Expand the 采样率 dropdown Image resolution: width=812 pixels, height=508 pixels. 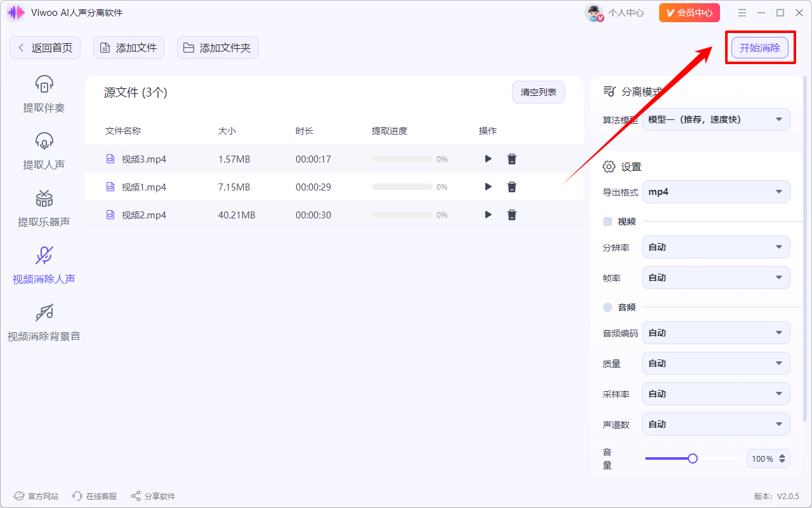point(716,394)
